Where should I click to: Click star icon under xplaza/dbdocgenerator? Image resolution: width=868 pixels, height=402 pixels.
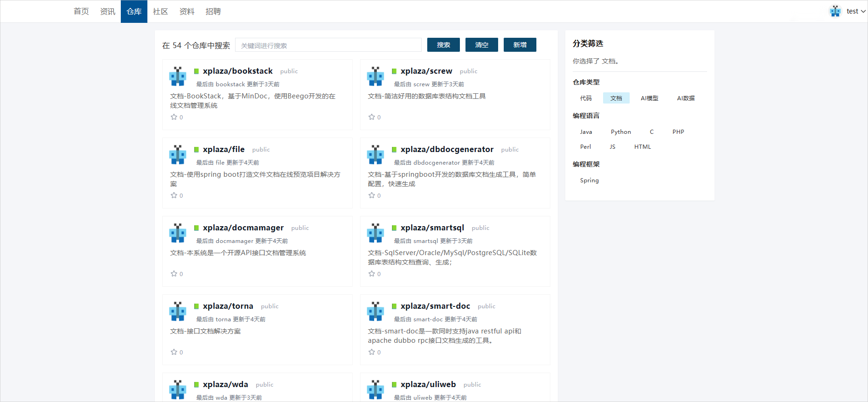(372, 195)
